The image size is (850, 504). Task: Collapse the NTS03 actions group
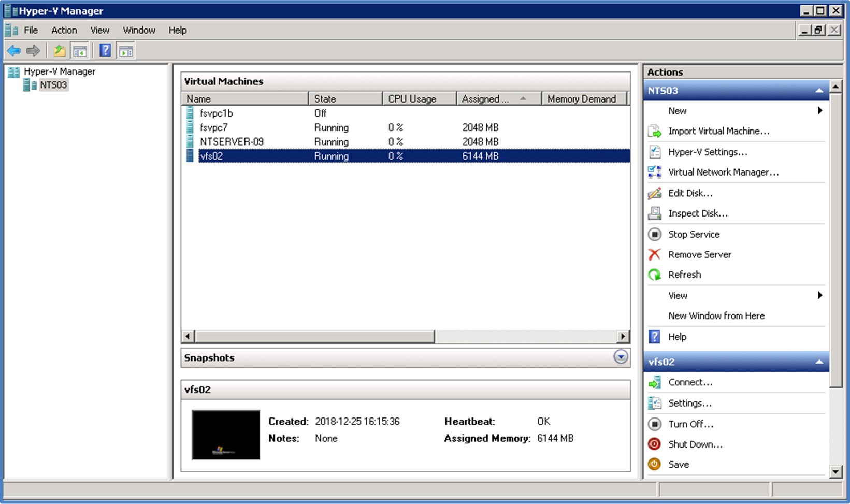click(819, 91)
